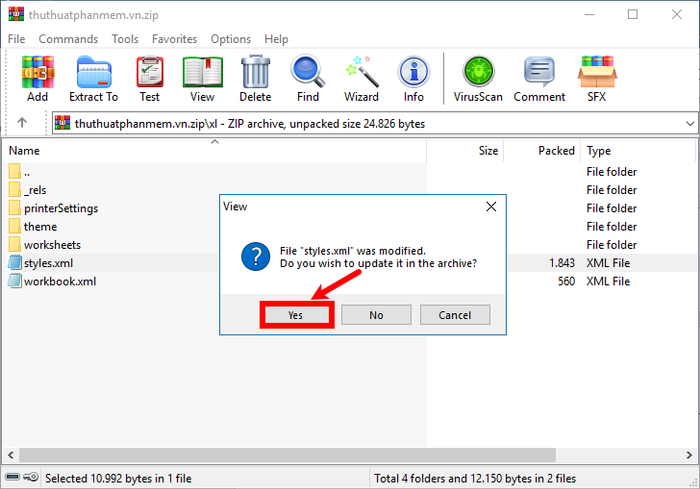This screenshot has width=700, height=489.
Task: Select the parent '..' folder icon
Action: 15,171
